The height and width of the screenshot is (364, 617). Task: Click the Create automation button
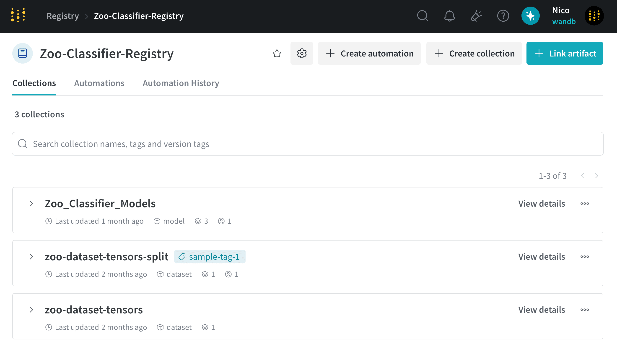[369, 54]
